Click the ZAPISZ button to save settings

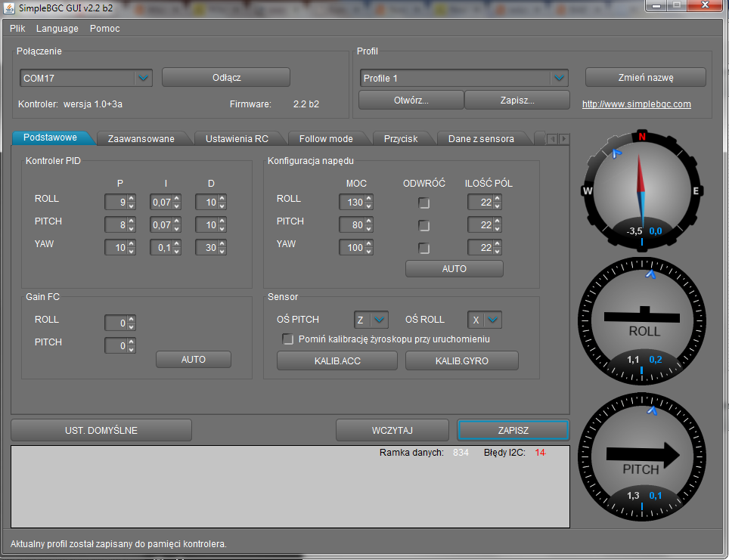click(513, 430)
